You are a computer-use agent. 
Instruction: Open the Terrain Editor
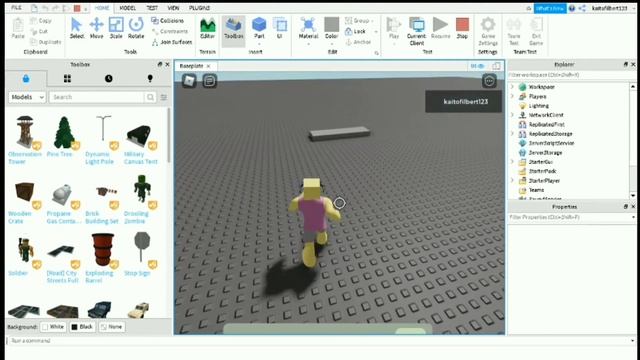(x=207, y=28)
